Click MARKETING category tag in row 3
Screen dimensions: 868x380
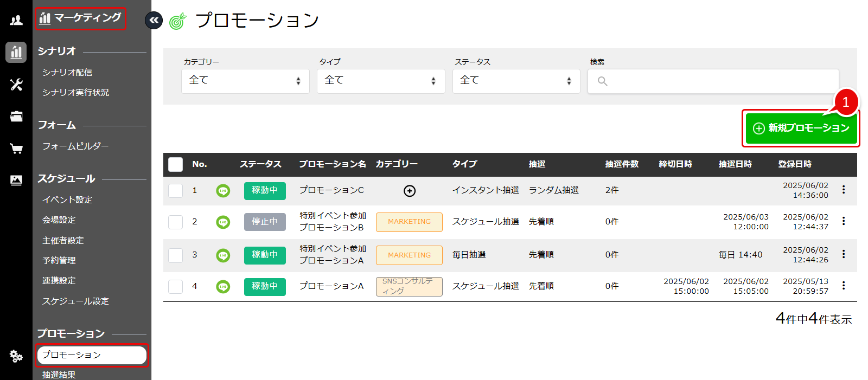coord(409,255)
